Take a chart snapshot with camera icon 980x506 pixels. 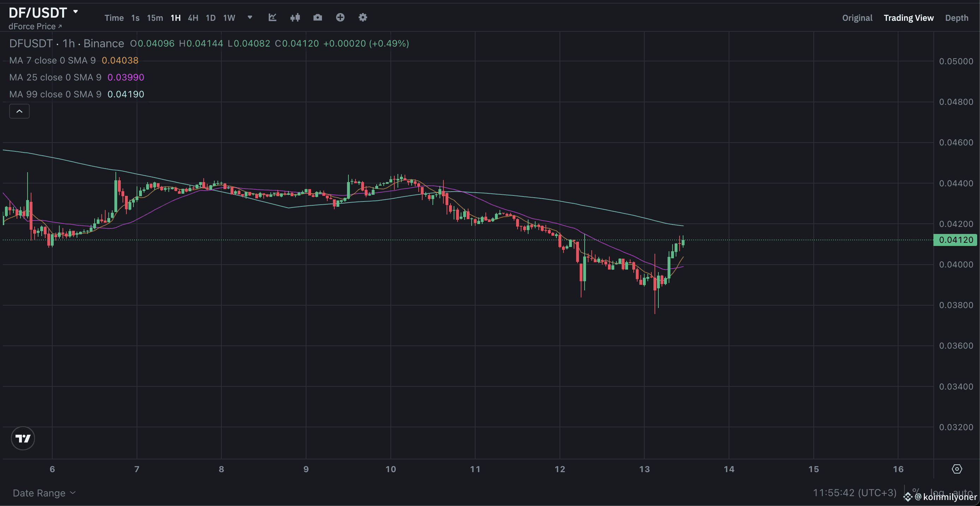(x=318, y=18)
